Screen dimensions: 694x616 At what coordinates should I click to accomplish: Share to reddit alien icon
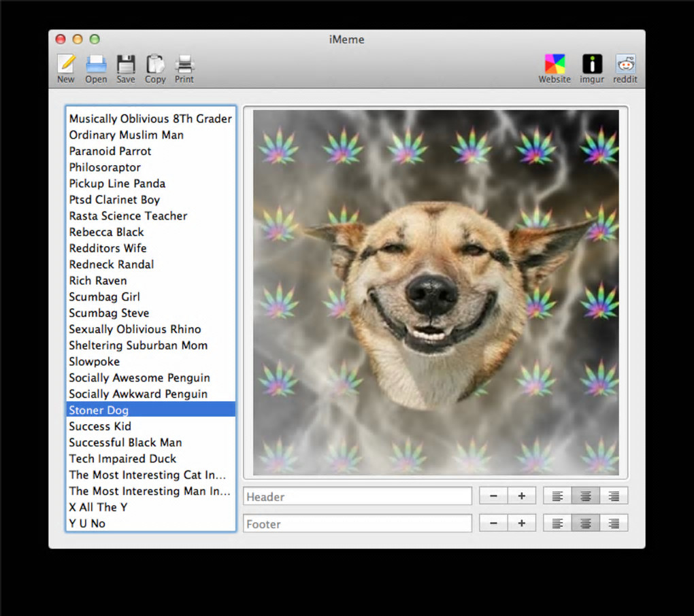625,64
